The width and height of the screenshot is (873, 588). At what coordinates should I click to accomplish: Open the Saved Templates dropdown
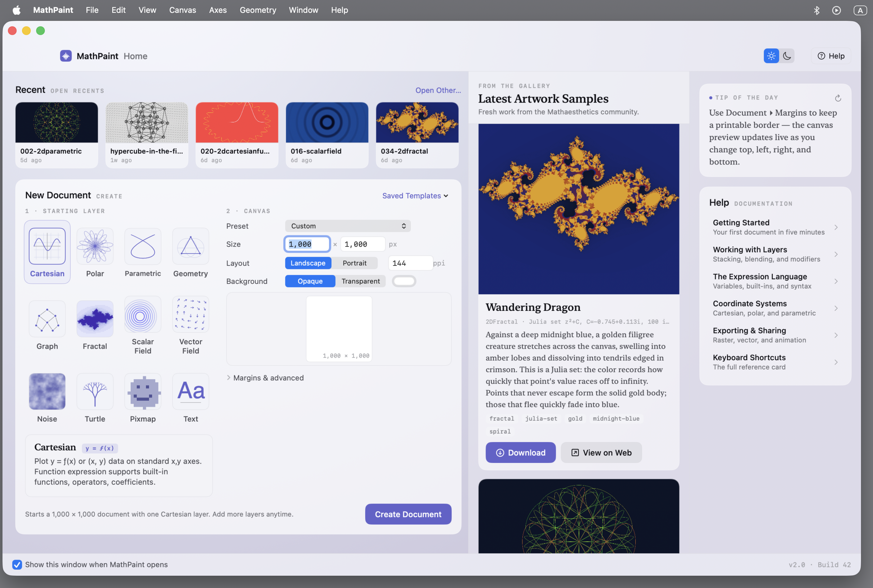(415, 196)
